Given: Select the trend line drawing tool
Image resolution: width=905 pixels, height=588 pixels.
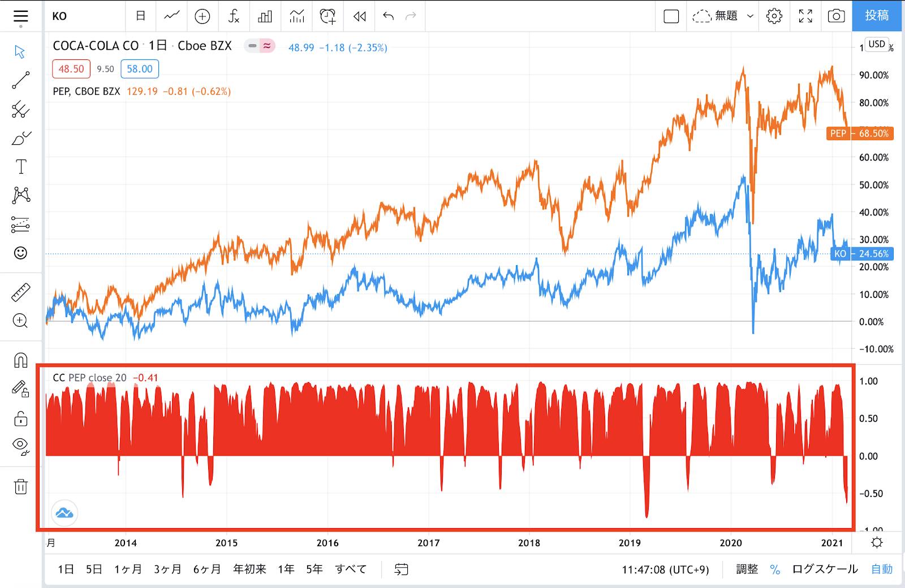Looking at the screenshot, I should 20,80.
